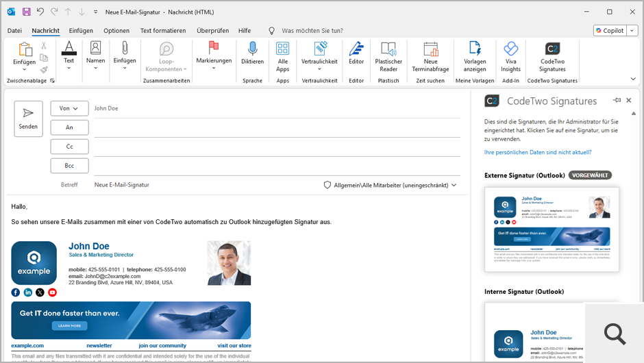This screenshot has height=363, width=644.
Task: Cut selection with the scissors icon
Action: [x=44, y=46]
